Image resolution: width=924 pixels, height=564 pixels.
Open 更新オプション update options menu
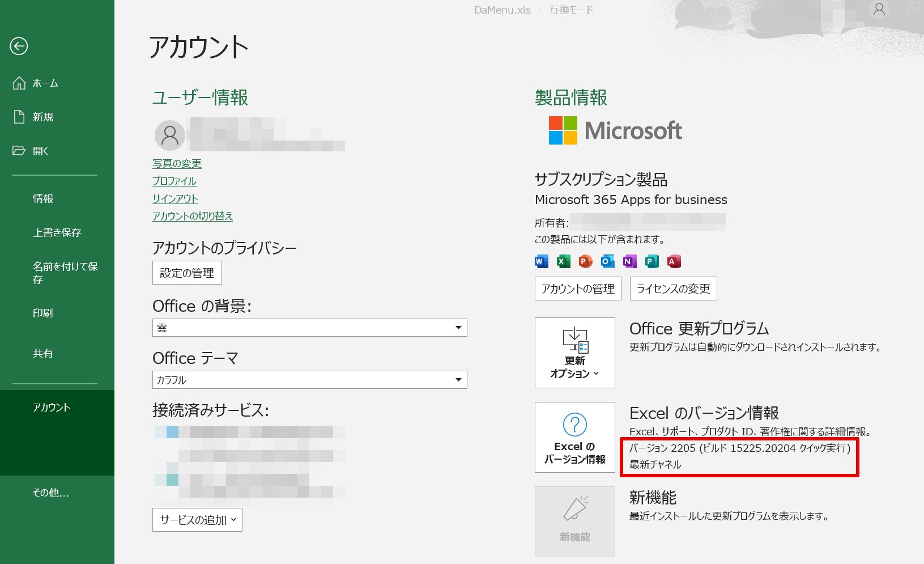pos(575,353)
